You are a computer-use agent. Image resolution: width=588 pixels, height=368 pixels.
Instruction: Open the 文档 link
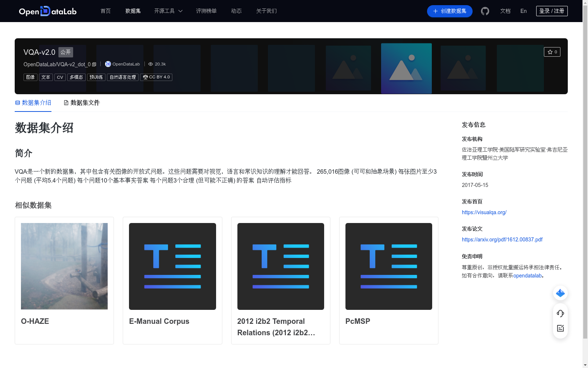[x=505, y=11]
